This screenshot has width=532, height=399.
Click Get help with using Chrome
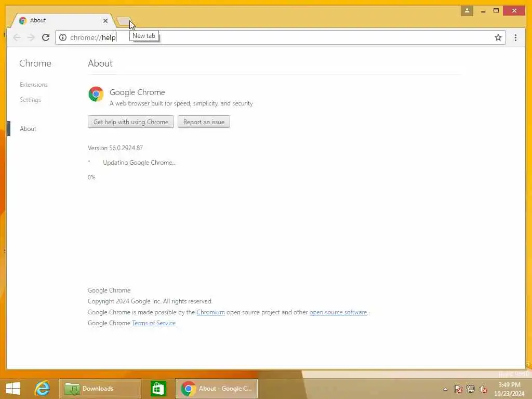point(130,122)
